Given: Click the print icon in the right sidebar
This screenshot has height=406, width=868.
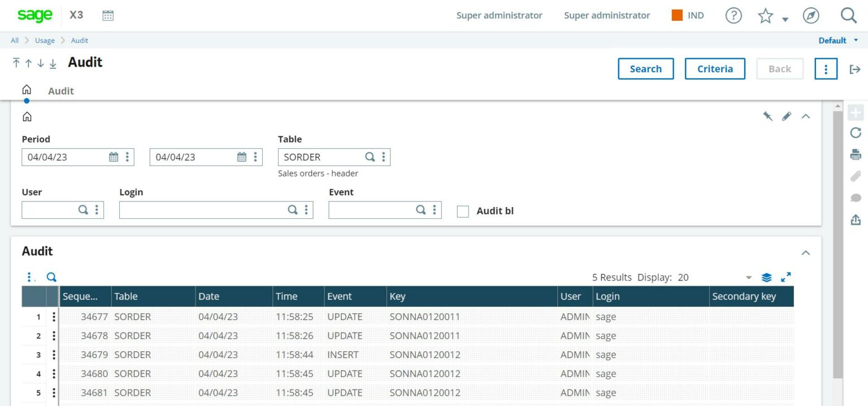Looking at the screenshot, I should pyautogui.click(x=855, y=154).
